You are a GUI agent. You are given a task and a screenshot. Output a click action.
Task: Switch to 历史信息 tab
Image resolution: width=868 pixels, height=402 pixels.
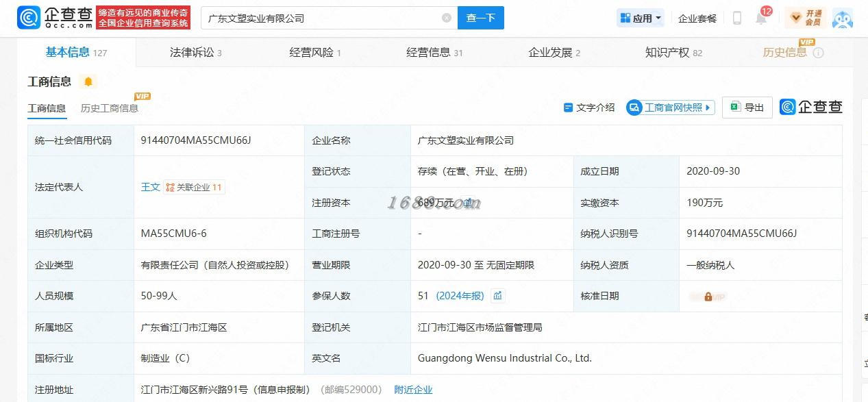click(785, 53)
